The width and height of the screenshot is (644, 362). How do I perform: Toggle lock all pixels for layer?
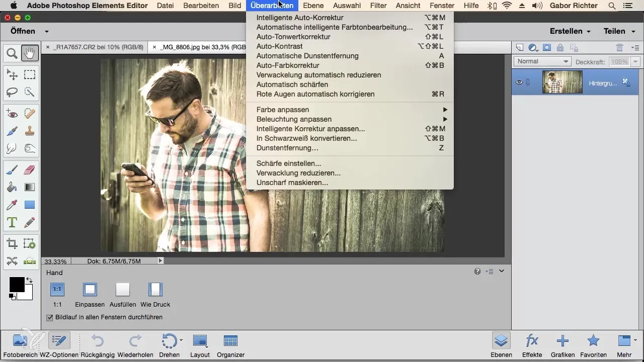point(560,48)
